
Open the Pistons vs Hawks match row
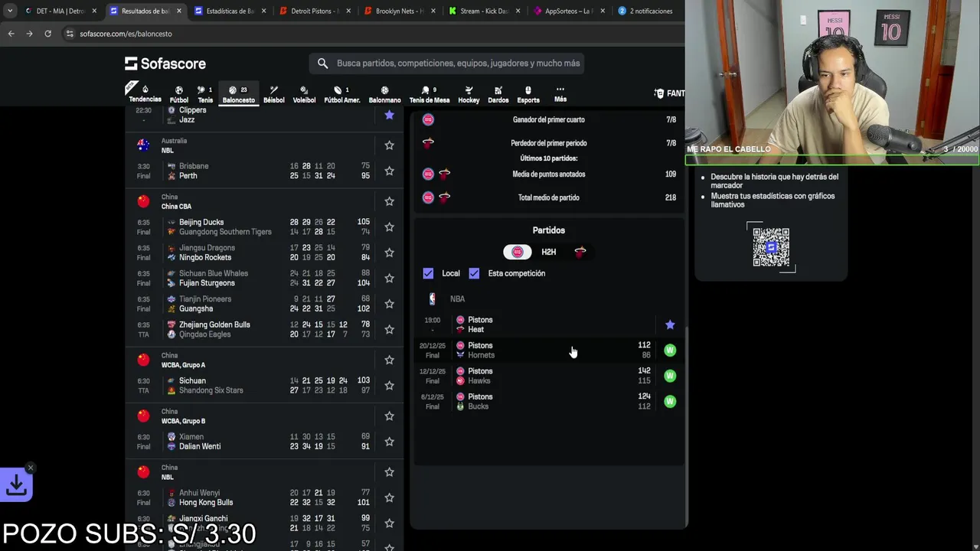coord(549,376)
